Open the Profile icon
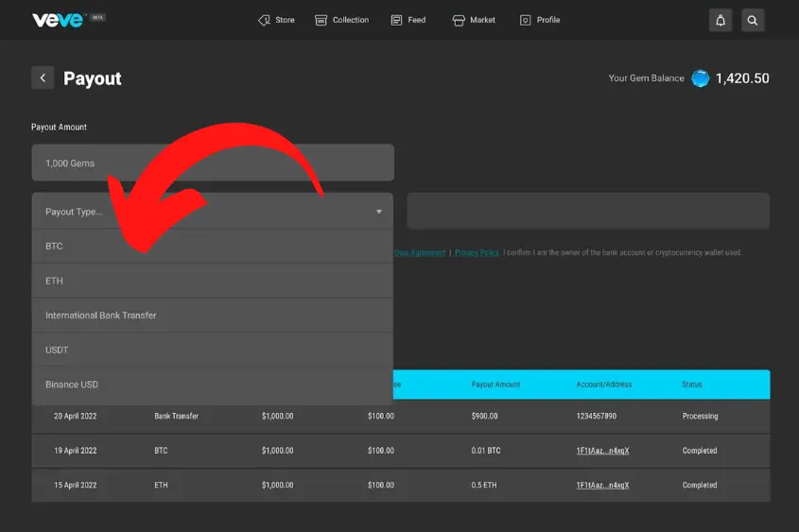Image resolution: width=799 pixels, height=532 pixels. (x=526, y=20)
